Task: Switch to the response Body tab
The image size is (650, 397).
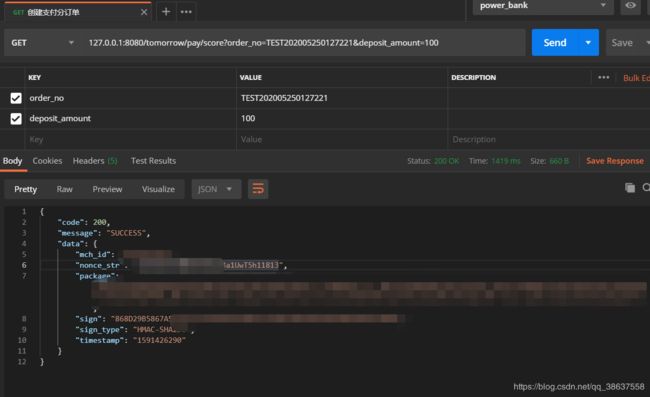Action: tap(12, 161)
